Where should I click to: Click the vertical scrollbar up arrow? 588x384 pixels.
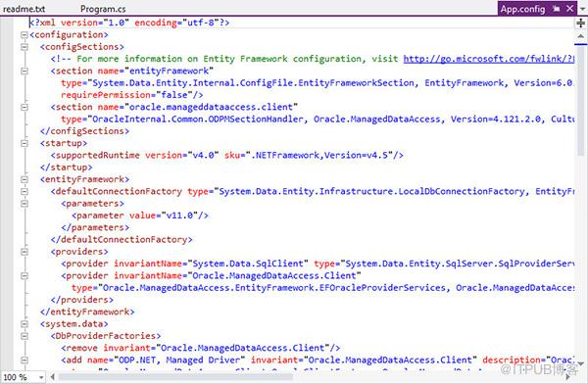click(x=580, y=36)
